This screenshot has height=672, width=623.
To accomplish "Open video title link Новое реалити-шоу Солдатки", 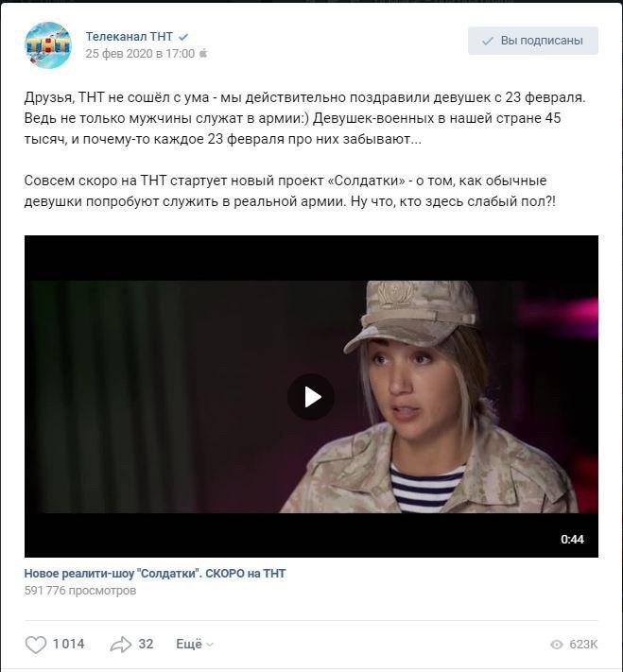I will pyautogui.click(x=155, y=574).
